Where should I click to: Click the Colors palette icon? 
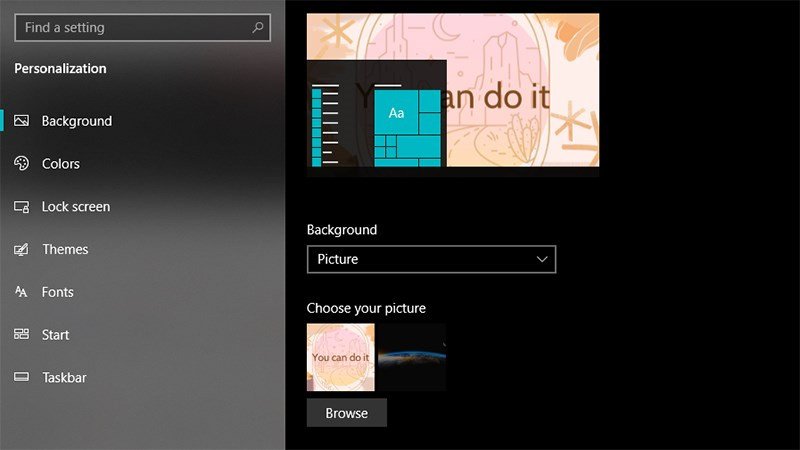pyautogui.click(x=21, y=164)
